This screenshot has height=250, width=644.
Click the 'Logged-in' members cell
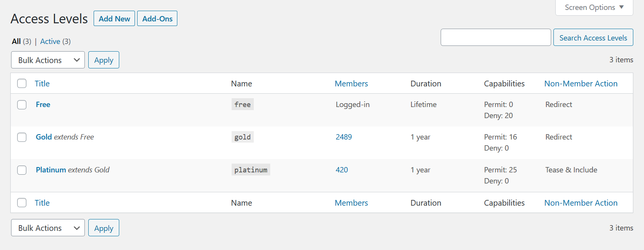pyautogui.click(x=352, y=104)
